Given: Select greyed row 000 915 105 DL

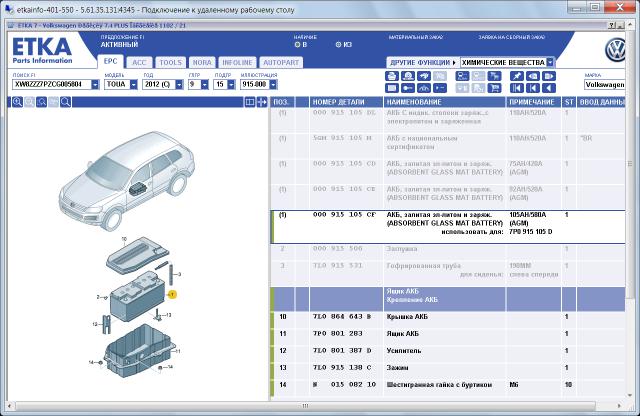Looking at the screenshot, I should click(x=448, y=120).
